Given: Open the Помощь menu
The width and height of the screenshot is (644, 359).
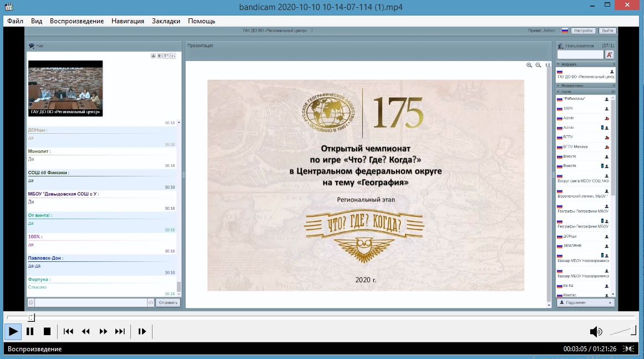Looking at the screenshot, I should pos(202,21).
